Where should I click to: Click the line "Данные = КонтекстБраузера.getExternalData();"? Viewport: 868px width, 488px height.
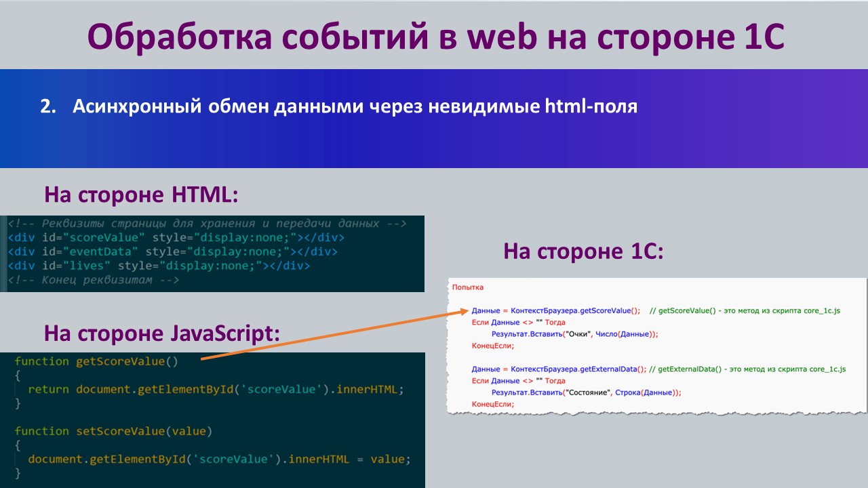point(558,369)
